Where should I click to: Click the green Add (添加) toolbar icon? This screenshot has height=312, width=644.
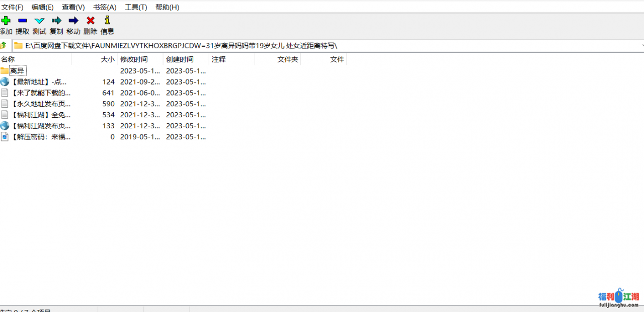[x=6, y=21]
